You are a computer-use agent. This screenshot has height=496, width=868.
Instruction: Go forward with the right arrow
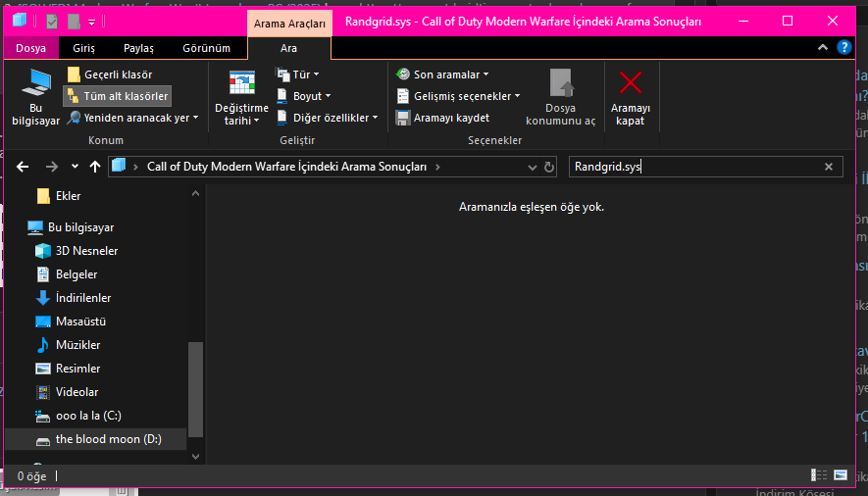click(51, 167)
